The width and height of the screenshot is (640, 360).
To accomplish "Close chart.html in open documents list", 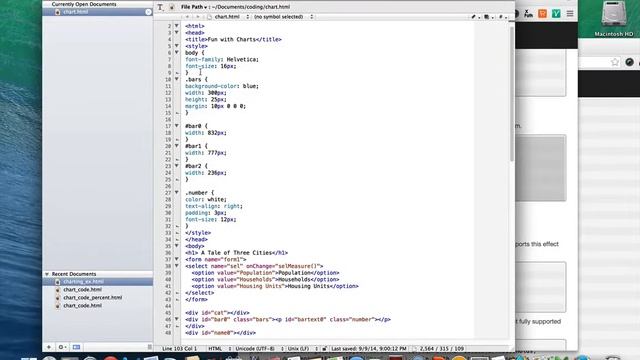I will click(148, 12).
